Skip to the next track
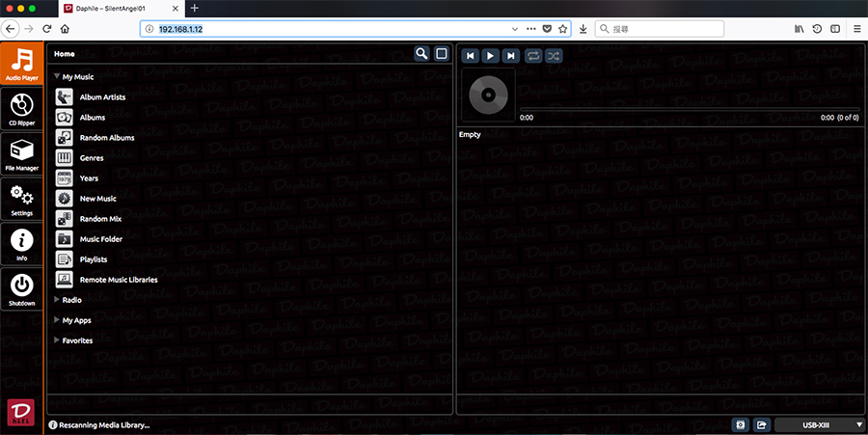 (x=511, y=56)
